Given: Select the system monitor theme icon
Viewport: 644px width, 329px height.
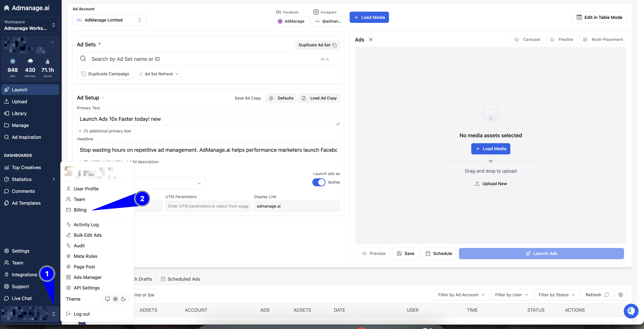Looking at the screenshot, I should point(108,299).
